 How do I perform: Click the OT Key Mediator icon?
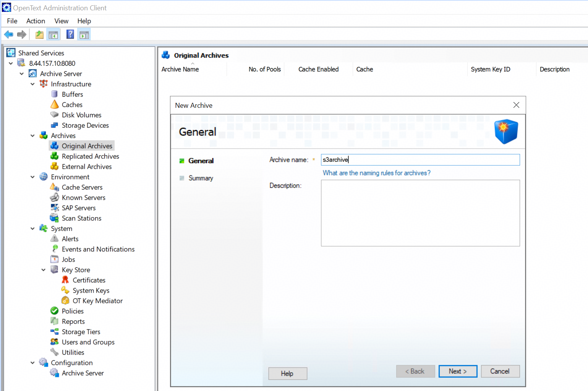65,300
